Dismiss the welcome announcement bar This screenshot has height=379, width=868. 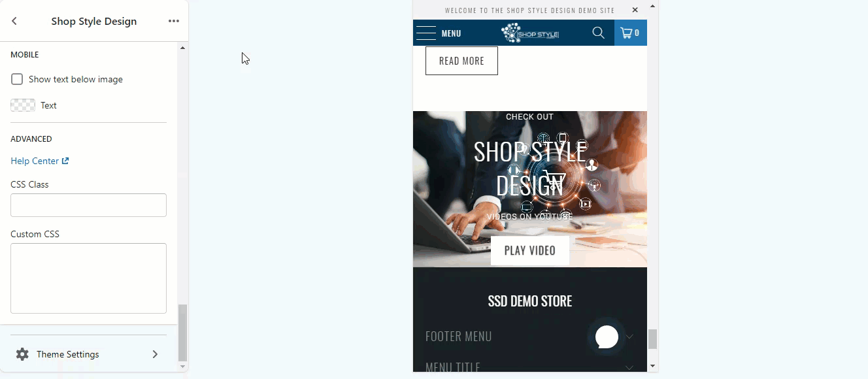coord(635,10)
